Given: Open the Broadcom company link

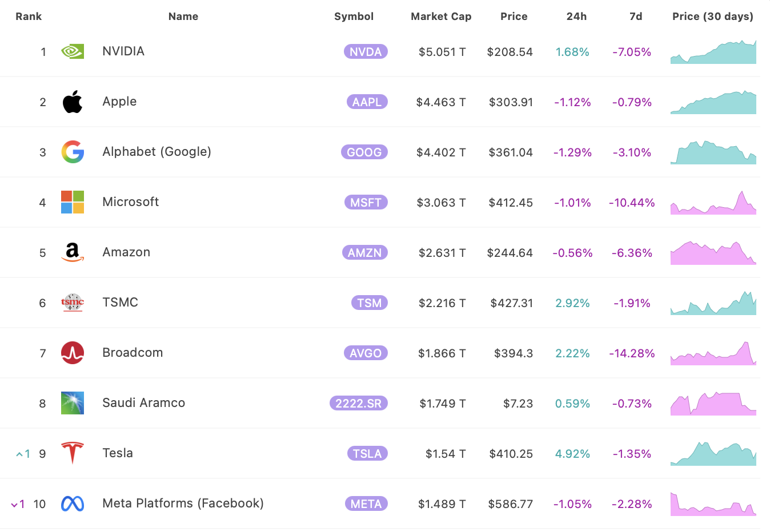Looking at the screenshot, I should [133, 353].
